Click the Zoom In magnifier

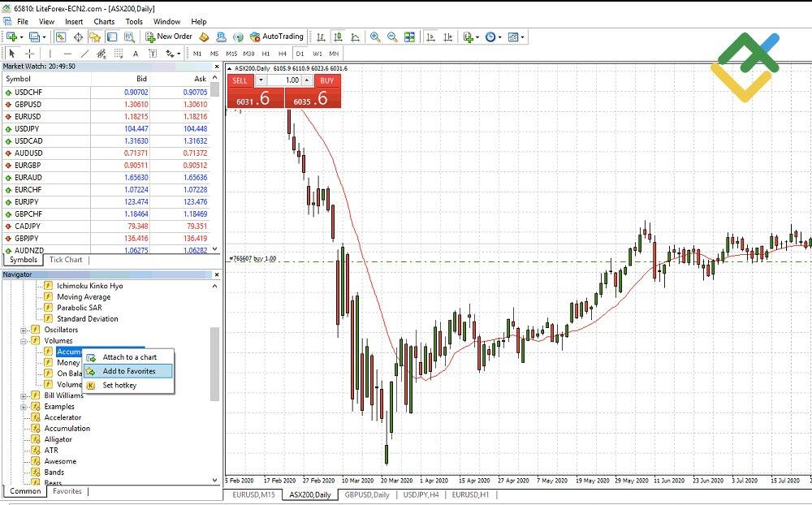(374, 37)
